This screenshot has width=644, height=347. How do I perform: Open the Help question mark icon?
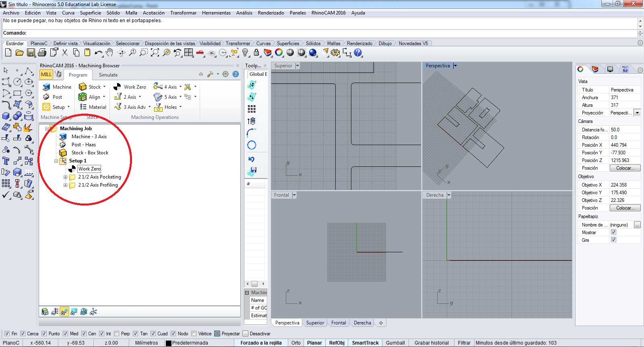point(358,52)
